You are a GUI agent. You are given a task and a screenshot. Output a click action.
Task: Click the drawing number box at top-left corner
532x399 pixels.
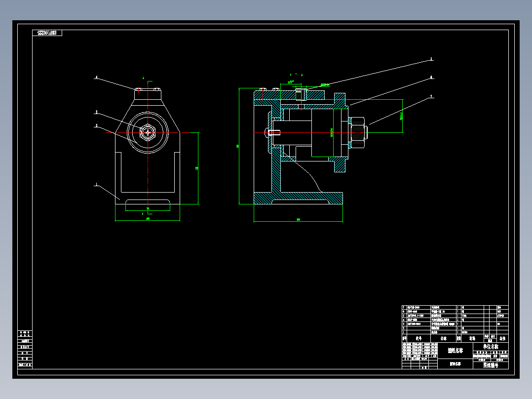tap(47, 33)
